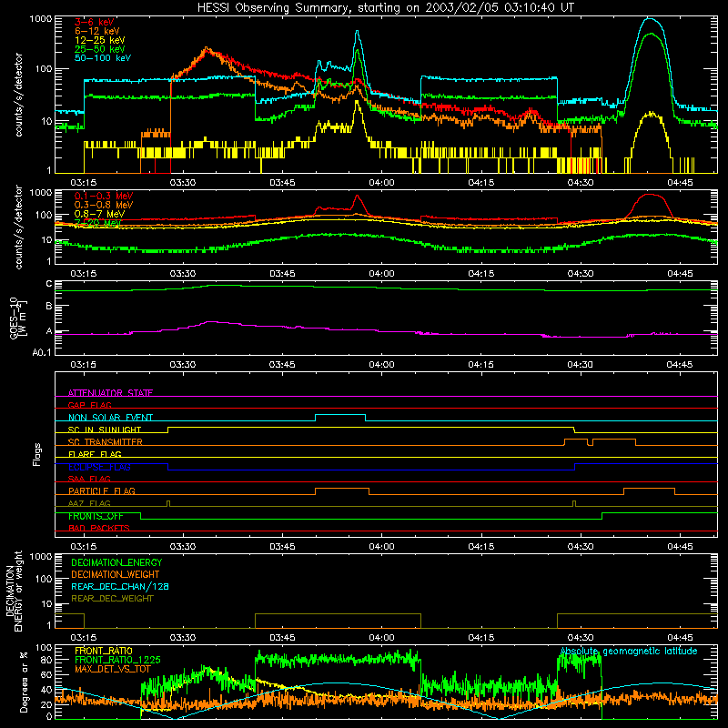Click the REAR_DEC_WEIGHT legend entry
This screenshot has height=728, width=728.
point(112,599)
